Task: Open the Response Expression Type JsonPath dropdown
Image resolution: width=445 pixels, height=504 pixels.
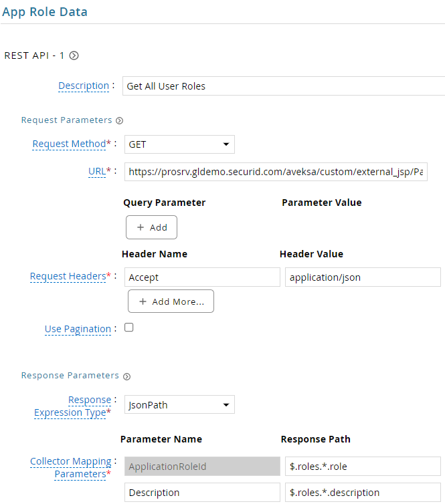Action: (179, 404)
